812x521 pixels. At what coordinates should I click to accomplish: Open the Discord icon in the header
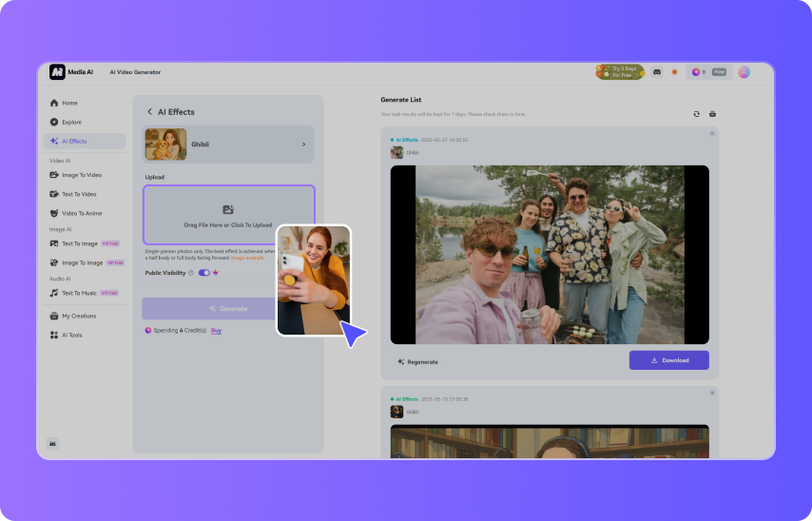[x=656, y=72]
